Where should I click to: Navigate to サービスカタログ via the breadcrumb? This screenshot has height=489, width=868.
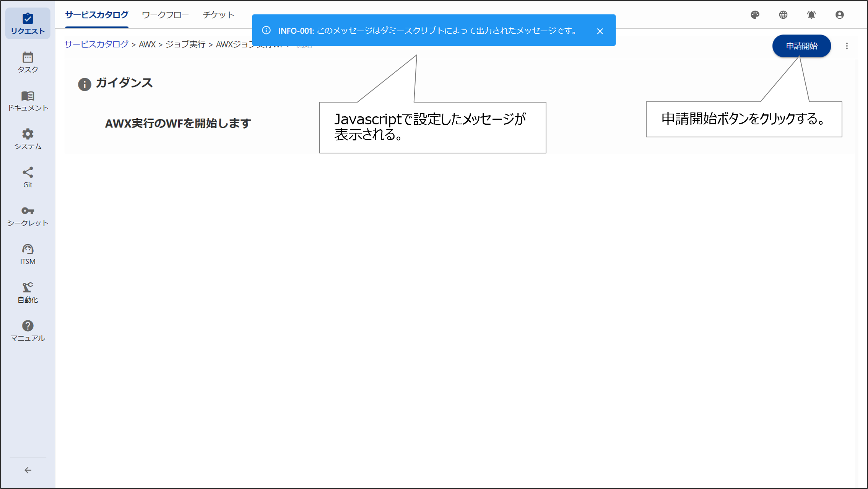[96, 44]
